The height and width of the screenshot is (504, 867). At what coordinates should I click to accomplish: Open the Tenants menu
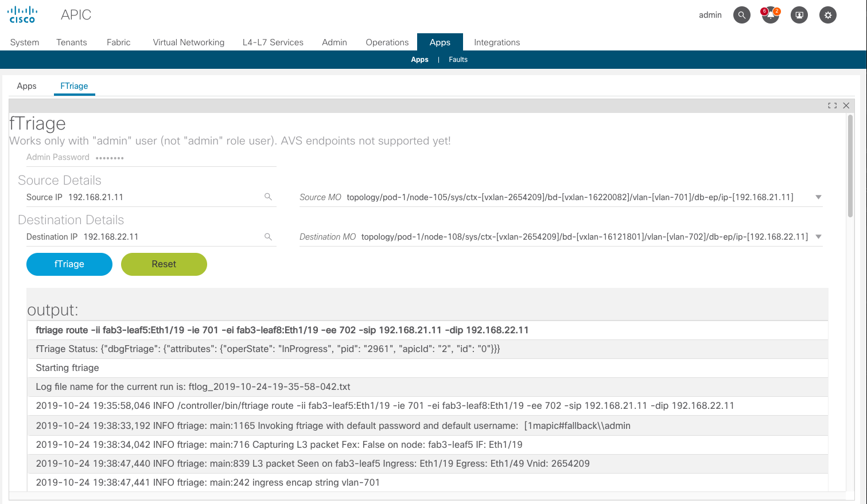72,42
